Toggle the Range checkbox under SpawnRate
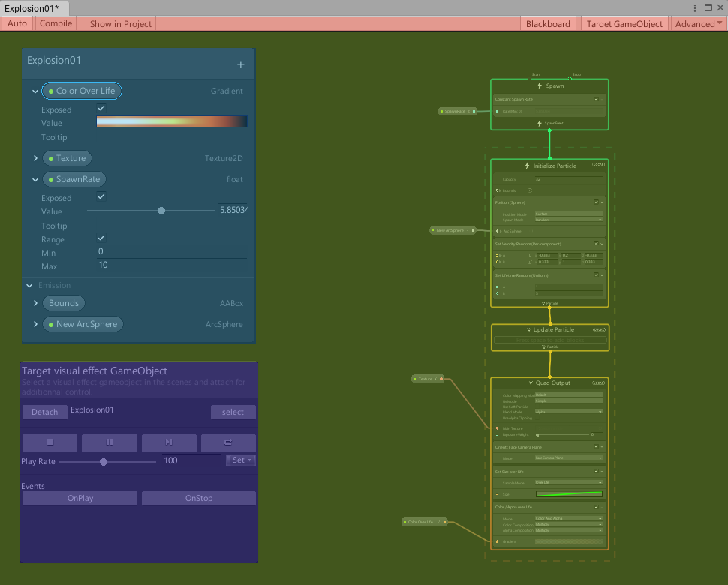 (101, 239)
